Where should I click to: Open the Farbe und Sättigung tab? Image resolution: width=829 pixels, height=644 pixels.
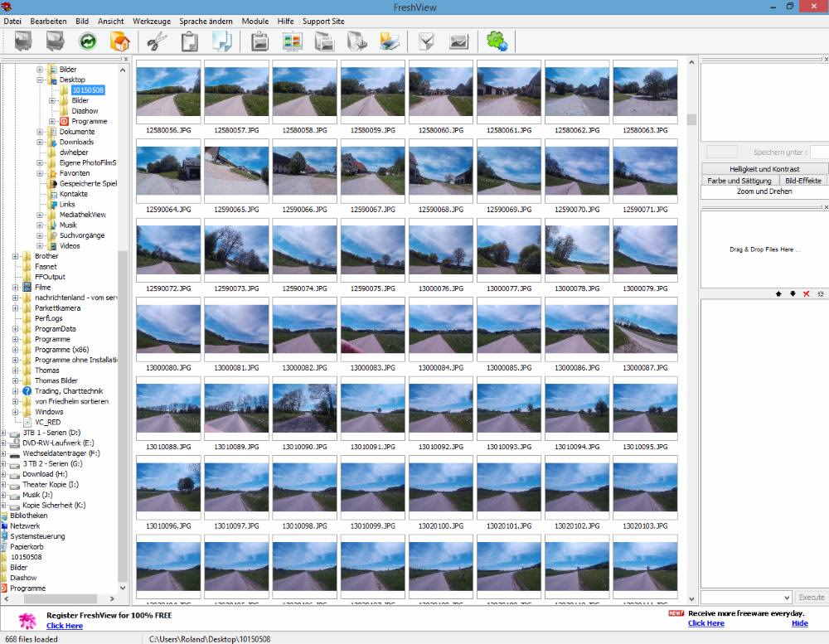[x=739, y=180]
